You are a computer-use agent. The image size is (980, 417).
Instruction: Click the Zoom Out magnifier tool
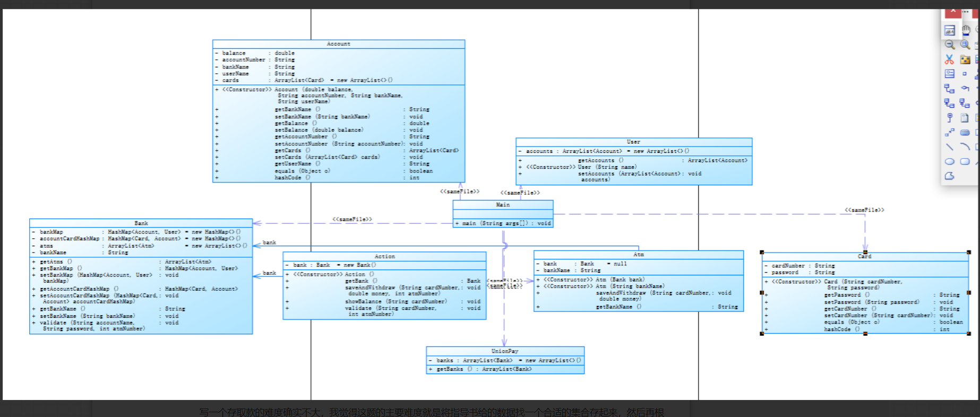(950, 45)
